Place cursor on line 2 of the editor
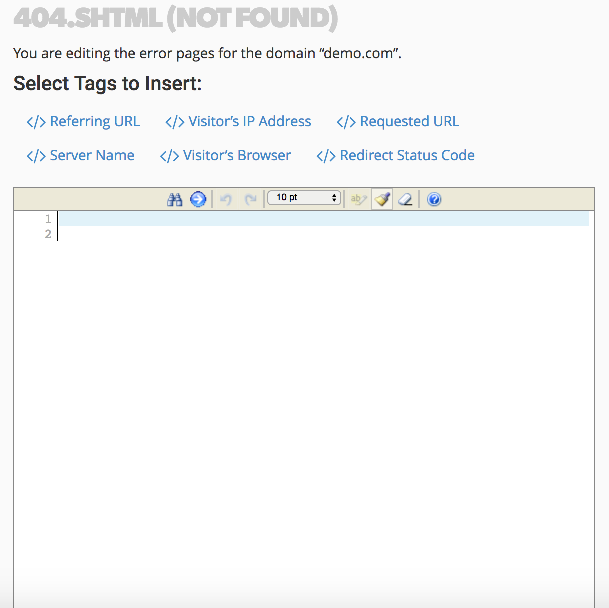The height and width of the screenshot is (608, 609). 320,234
